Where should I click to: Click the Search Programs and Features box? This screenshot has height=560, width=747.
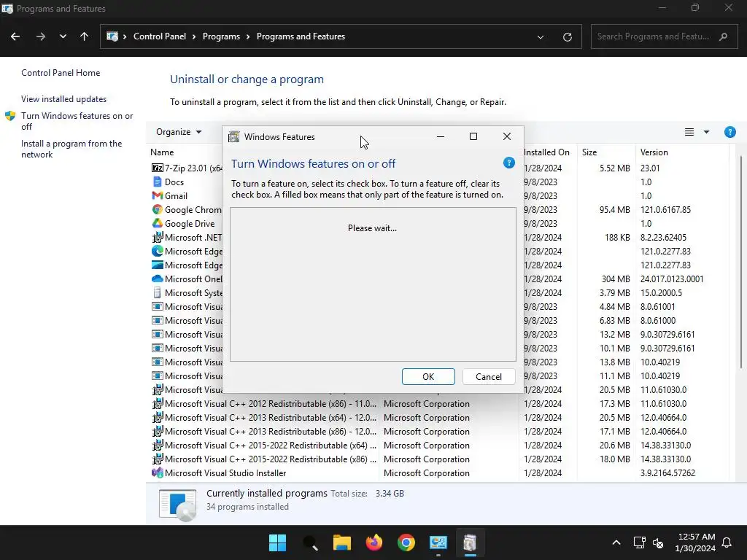664,36
